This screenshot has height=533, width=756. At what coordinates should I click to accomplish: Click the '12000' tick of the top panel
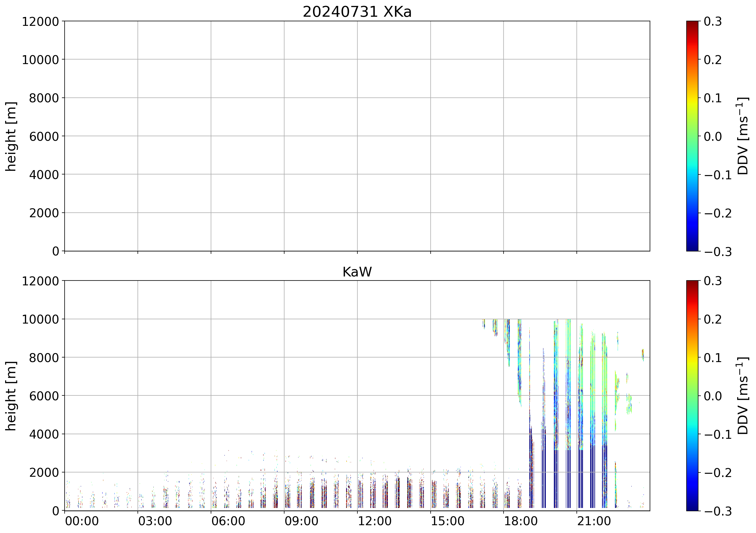pos(40,22)
